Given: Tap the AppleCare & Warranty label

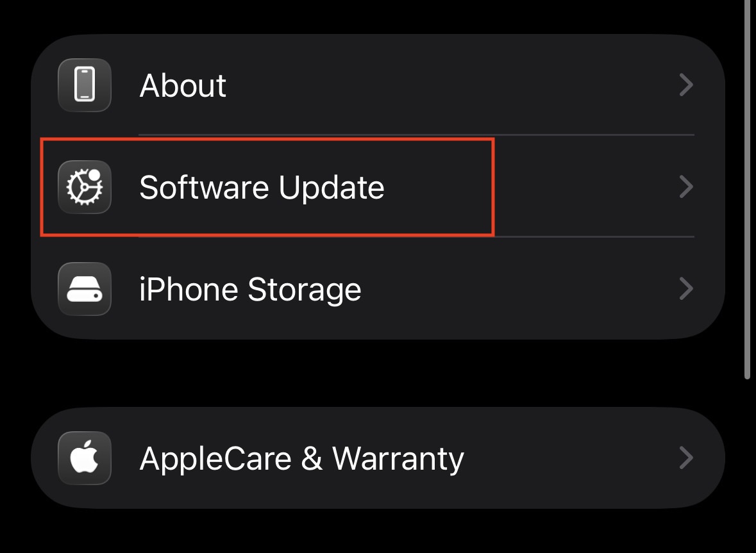Looking at the screenshot, I should coord(301,458).
